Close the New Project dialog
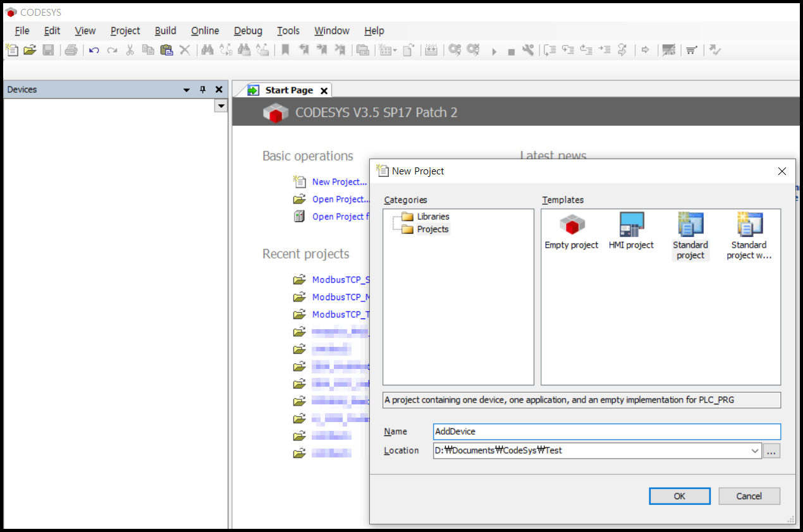The image size is (803, 532). point(782,171)
